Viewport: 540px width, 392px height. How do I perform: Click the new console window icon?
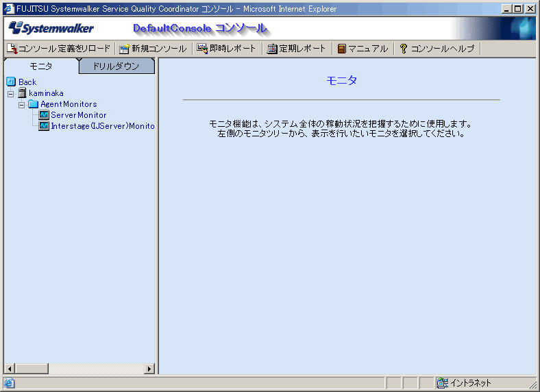point(124,49)
